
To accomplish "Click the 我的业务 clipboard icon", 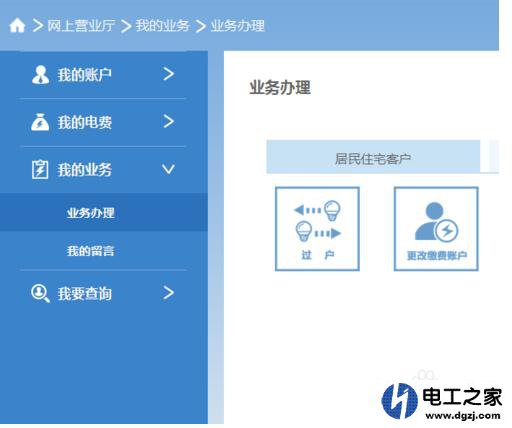I will (40, 169).
